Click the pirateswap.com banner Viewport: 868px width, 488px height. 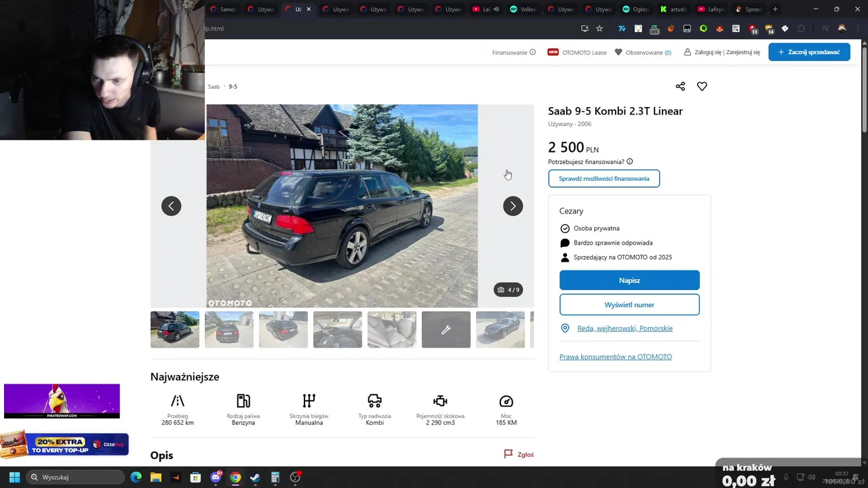tap(62, 401)
